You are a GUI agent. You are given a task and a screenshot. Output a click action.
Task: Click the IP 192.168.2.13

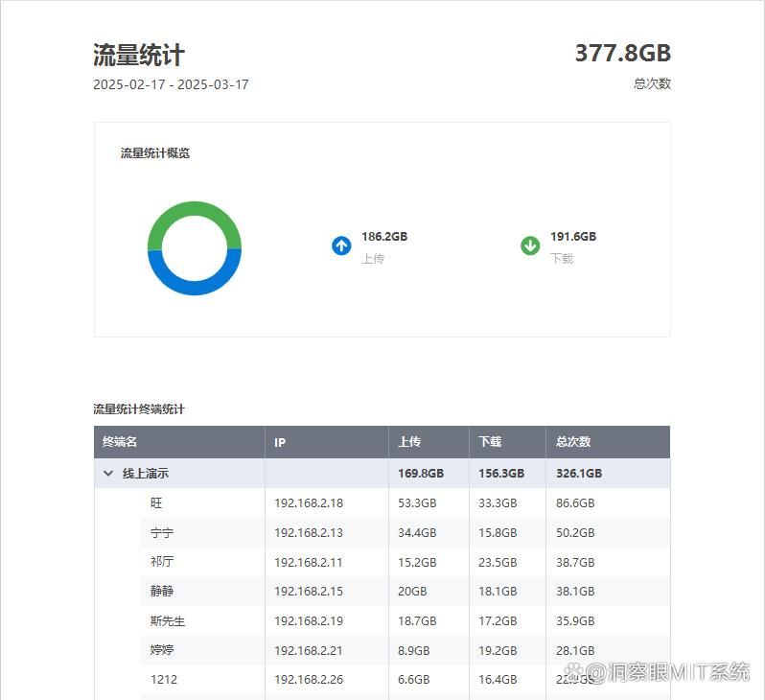[x=309, y=532]
